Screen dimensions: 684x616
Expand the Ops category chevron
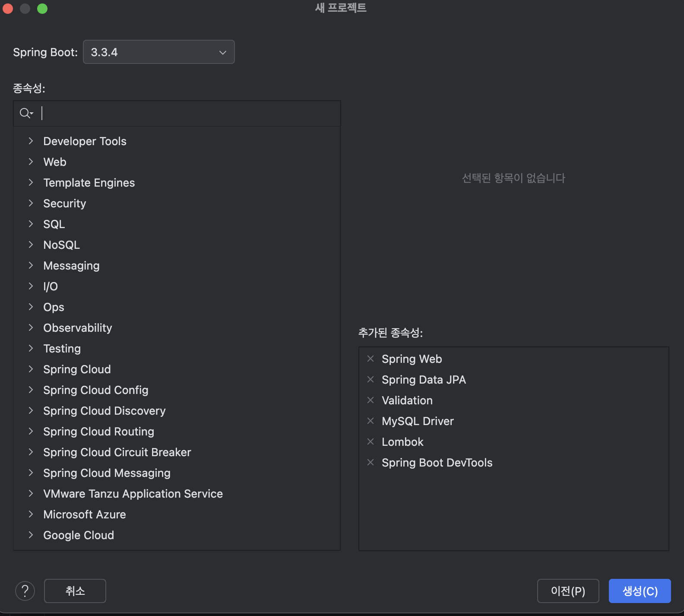click(x=31, y=307)
